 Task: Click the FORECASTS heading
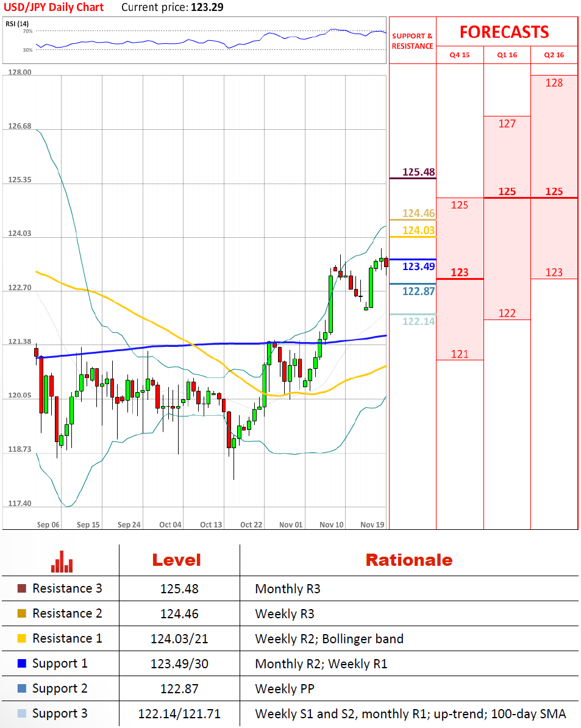504,32
